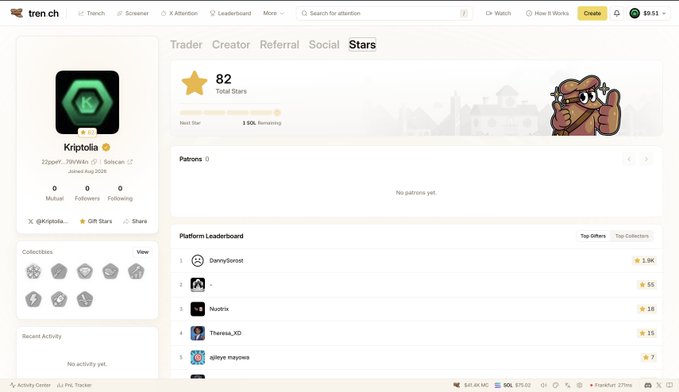
Task: Switch leaderboard to Top Gifters
Action: tap(593, 236)
